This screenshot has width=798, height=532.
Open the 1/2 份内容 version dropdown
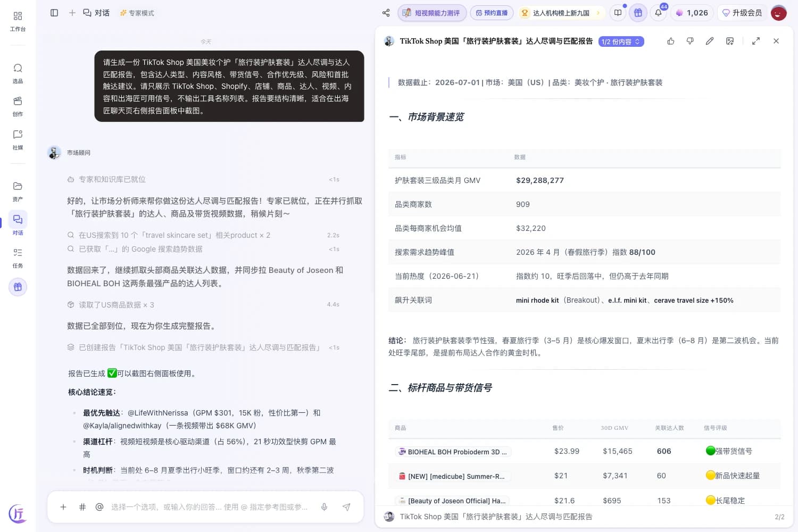tap(621, 41)
